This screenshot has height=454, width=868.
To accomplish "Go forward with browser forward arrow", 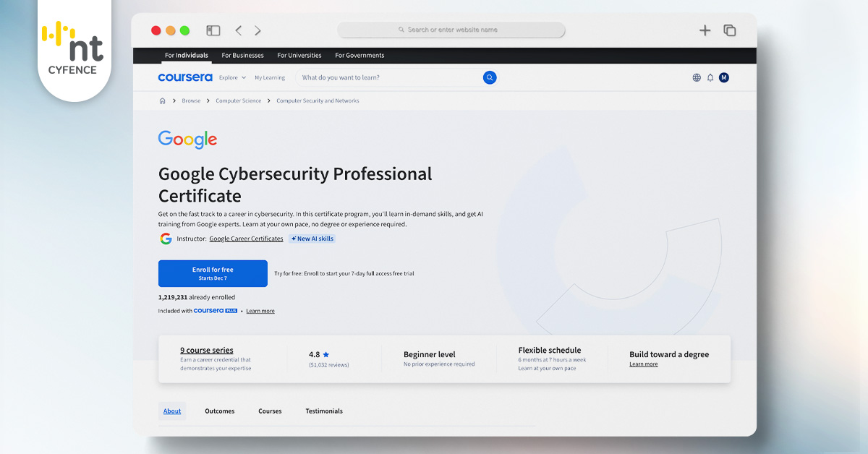I will [258, 30].
